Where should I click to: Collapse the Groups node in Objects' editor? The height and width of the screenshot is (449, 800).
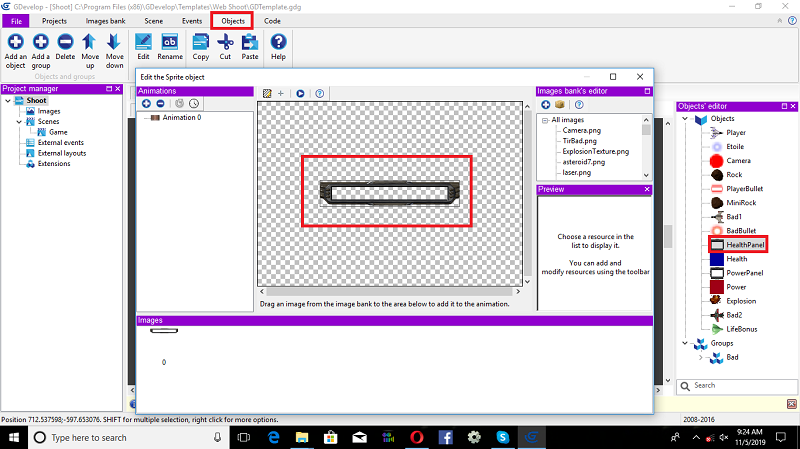685,343
